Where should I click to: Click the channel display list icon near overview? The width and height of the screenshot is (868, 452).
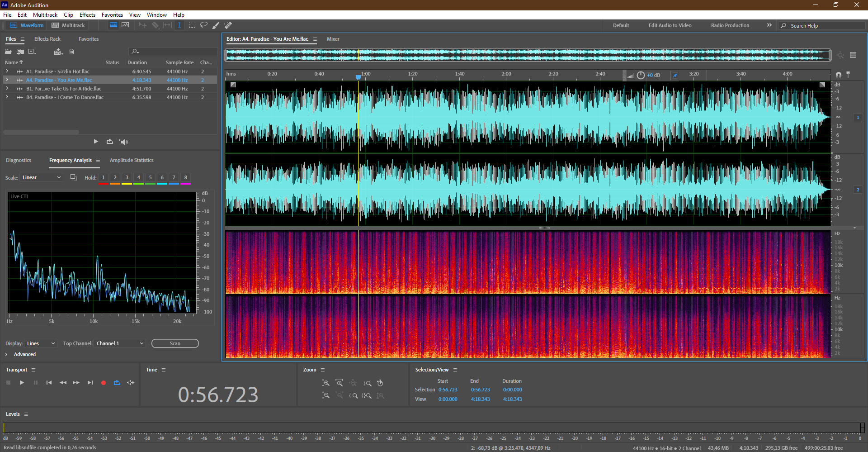click(x=853, y=55)
